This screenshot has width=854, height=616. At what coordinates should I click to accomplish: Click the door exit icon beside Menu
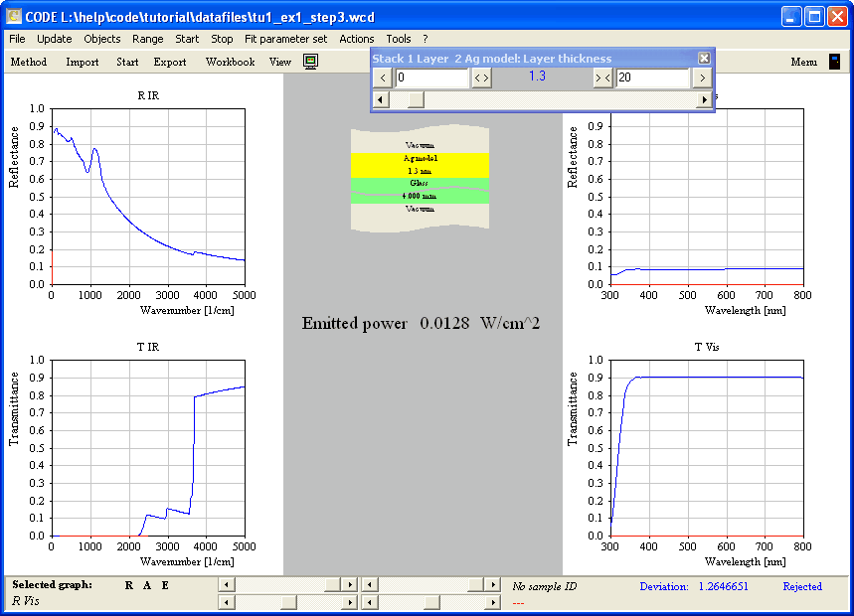[834, 62]
